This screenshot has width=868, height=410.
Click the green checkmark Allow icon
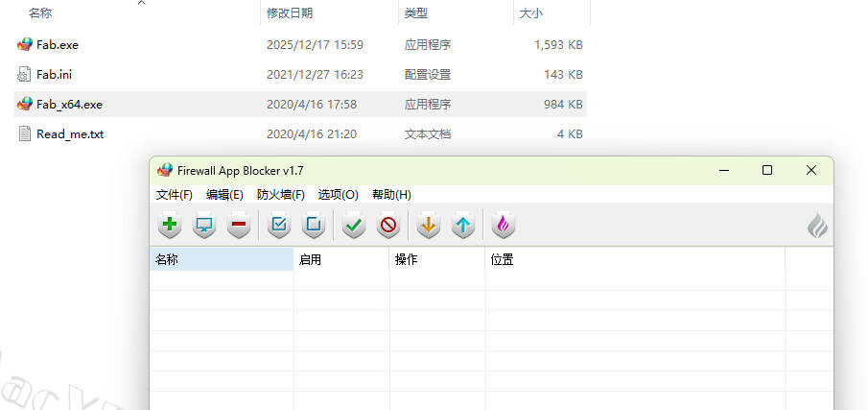pos(354,226)
